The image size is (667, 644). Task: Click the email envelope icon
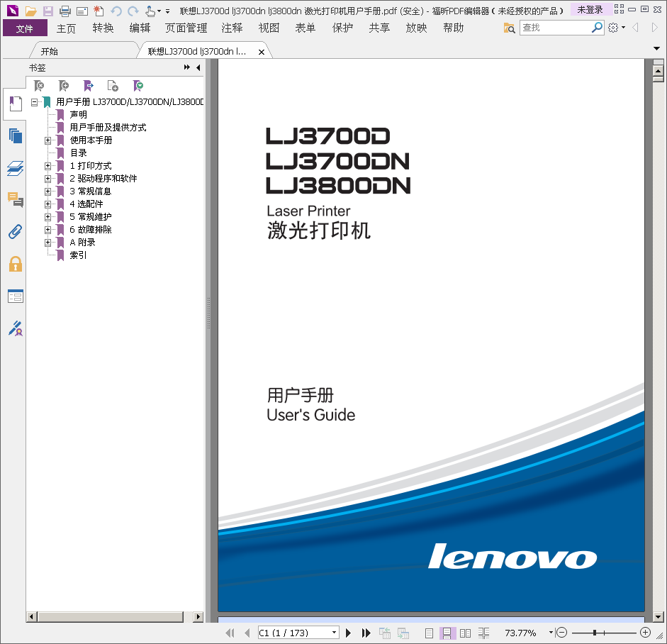coord(82,11)
